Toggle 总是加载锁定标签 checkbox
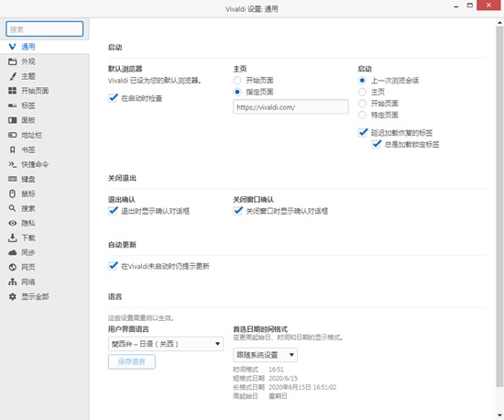 coord(377,144)
